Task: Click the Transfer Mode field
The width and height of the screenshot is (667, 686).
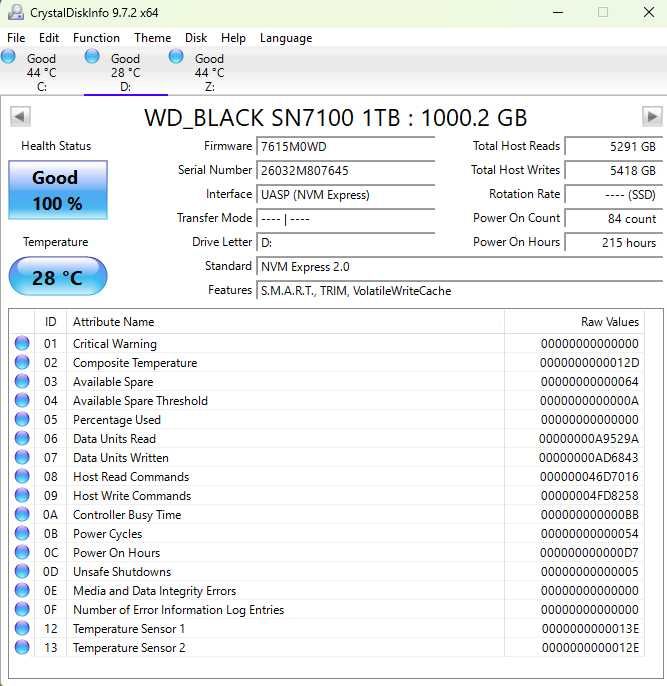Action: click(x=346, y=219)
